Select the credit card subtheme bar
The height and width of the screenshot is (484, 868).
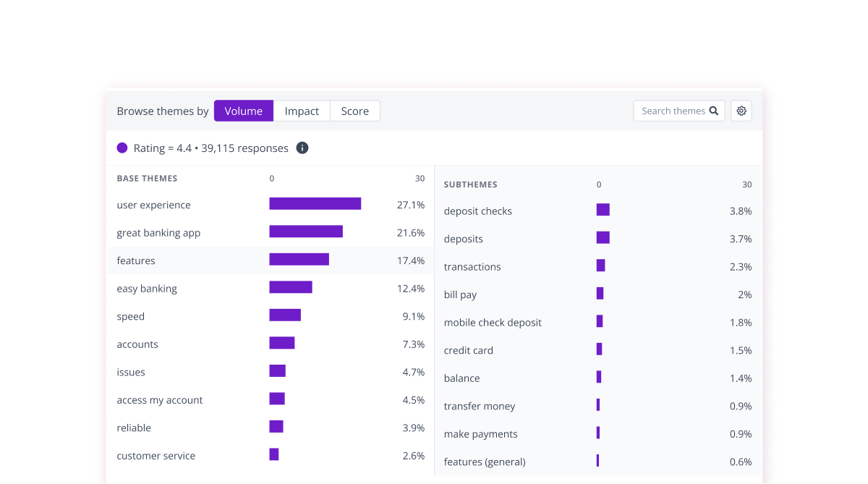pos(598,349)
